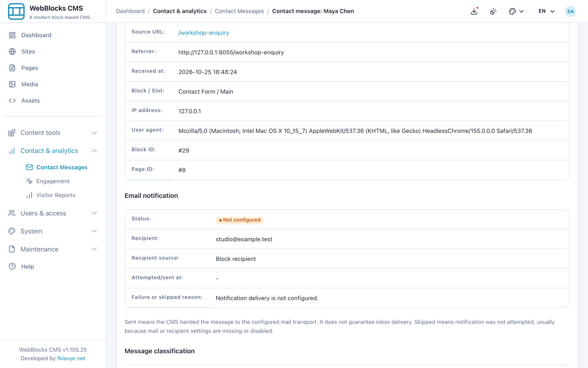Open the EN language dropdown
The image size is (588, 368).
547,11
